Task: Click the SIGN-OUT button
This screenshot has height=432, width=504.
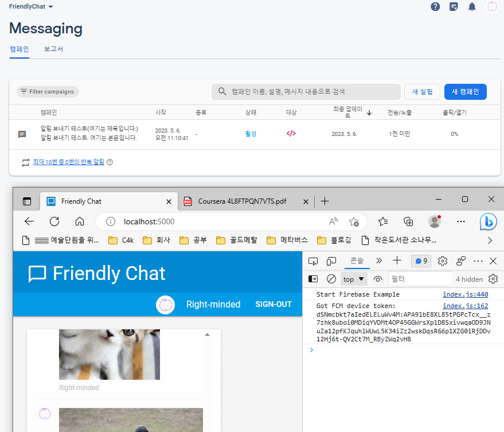Action: (274, 304)
